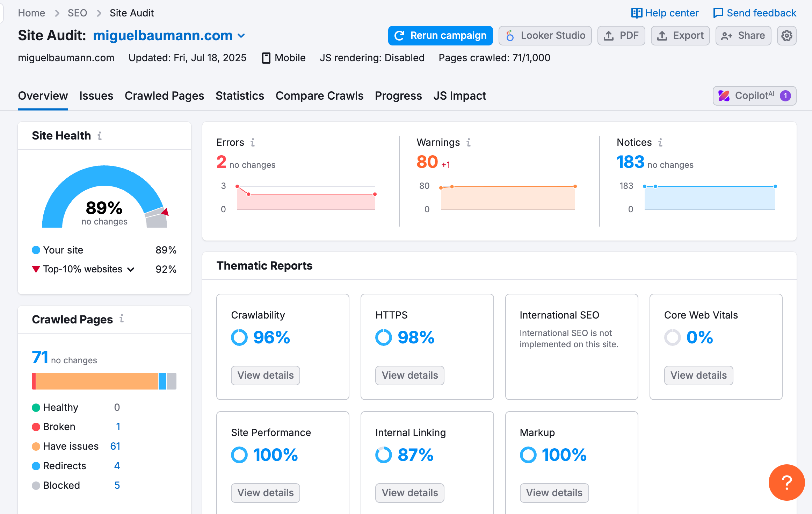Click the Errors info icon

coord(253,142)
